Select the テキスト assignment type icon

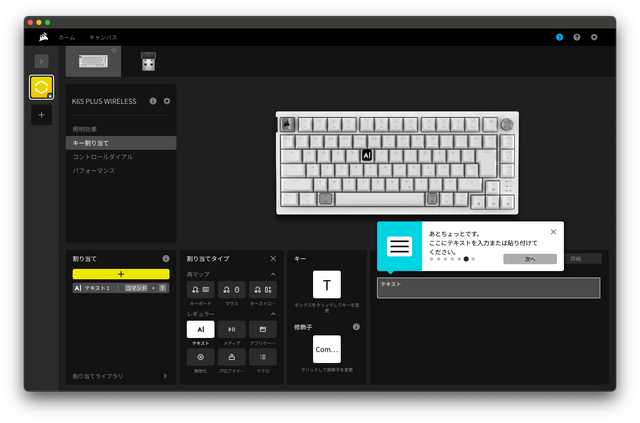coord(200,329)
